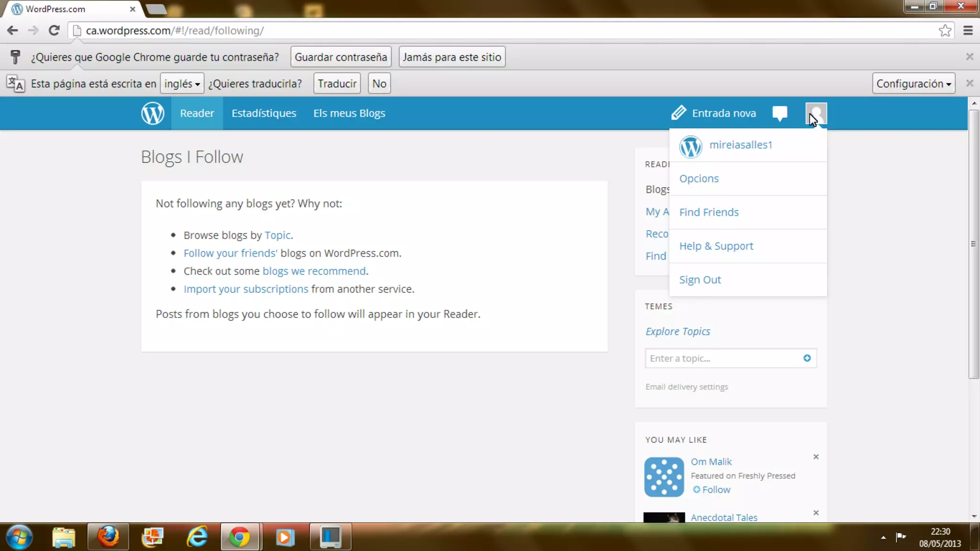Open the Chrome menu hamburger icon
Screen dimensions: 980x551
point(968,31)
